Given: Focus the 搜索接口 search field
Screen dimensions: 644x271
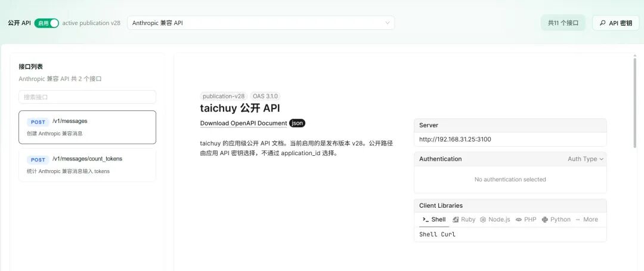Looking at the screenshot, I should click(87, 97).
